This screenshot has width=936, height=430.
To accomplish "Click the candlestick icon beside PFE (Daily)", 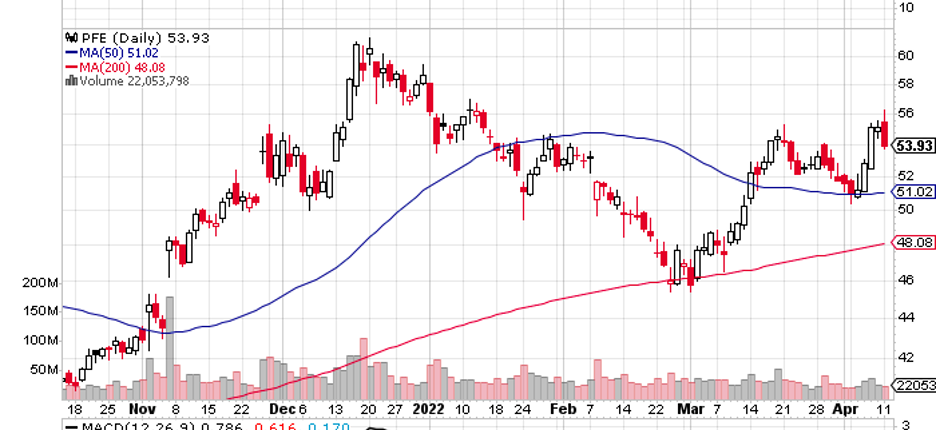I will (70, 38).
